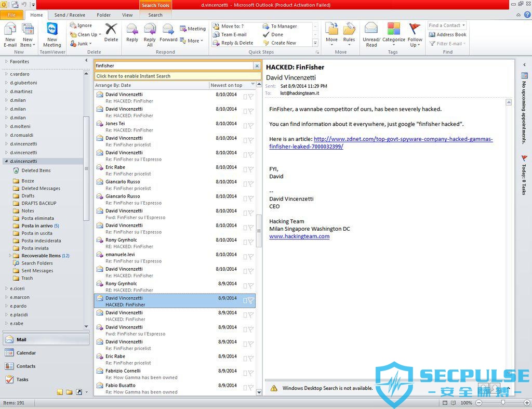Switch to the Folder tab
This screenshot has height=409, width=532.
[x=103, y=15]
